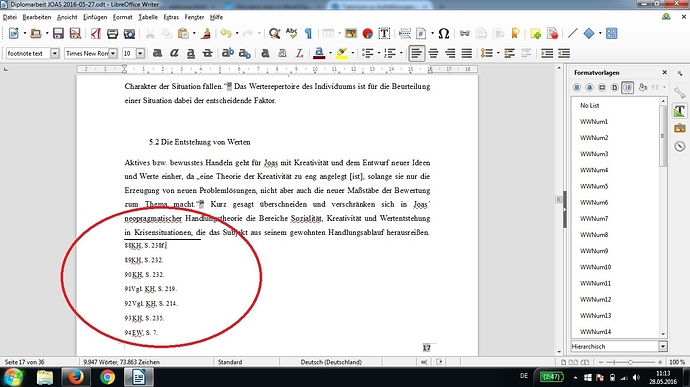This screenshot has width=690, height=387.
Task: Open Firefox from the taskbar
Action: point(75,377)
